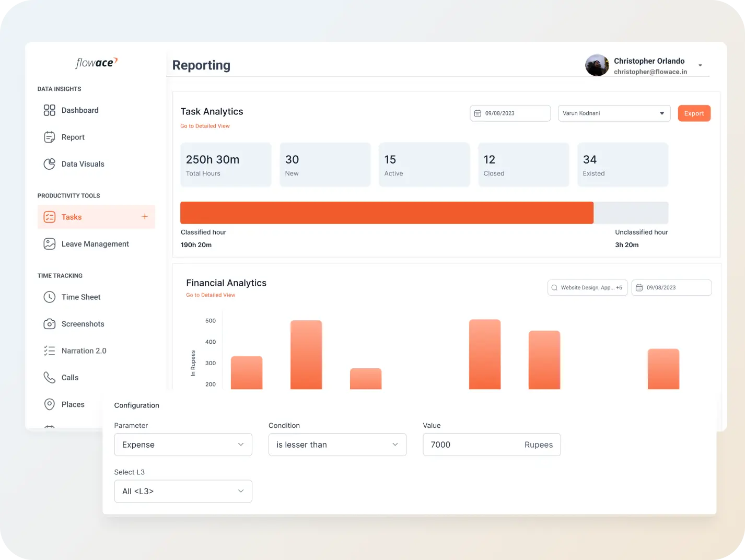Click the plus icon beside Tasks
Image resolution: width=745 pixels, height=560 pixels.
[x=145, y=217]
